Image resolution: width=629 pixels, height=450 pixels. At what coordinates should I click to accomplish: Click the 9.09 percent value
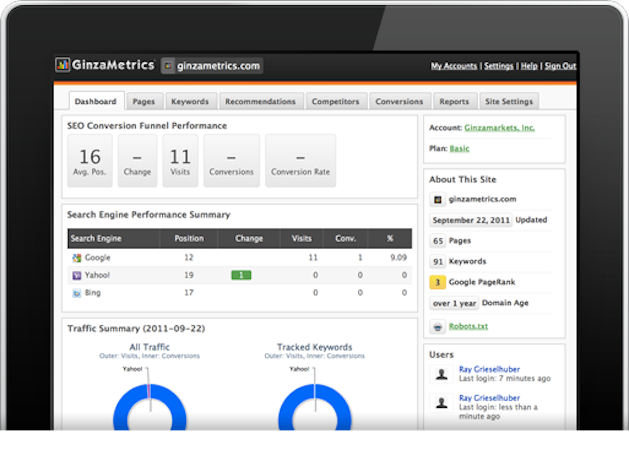pyautogui.click(x=398, y=257)
